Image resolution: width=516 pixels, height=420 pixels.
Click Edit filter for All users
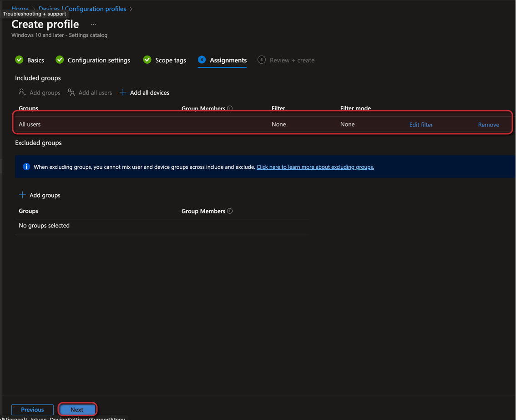click(421, 124)
